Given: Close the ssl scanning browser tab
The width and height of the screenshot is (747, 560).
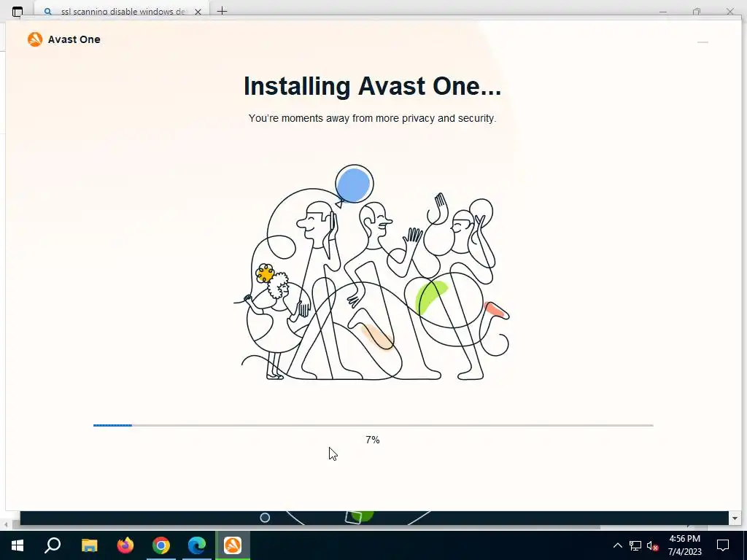Looking at the screenshot, I should coord(198,12).
